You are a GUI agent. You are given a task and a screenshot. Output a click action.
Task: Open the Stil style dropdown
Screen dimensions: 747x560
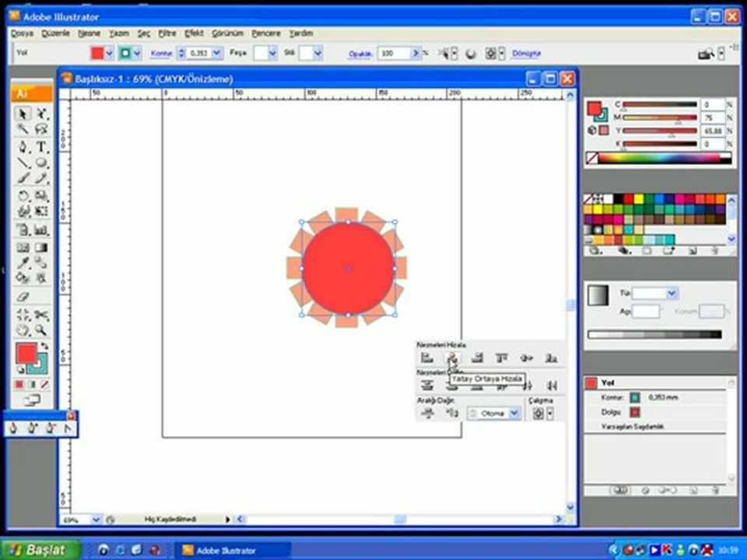point(317,53)
